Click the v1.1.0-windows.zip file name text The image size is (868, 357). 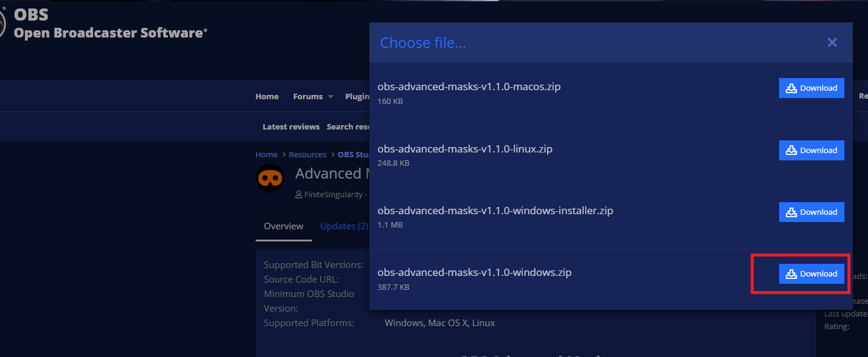coord(474,272)
